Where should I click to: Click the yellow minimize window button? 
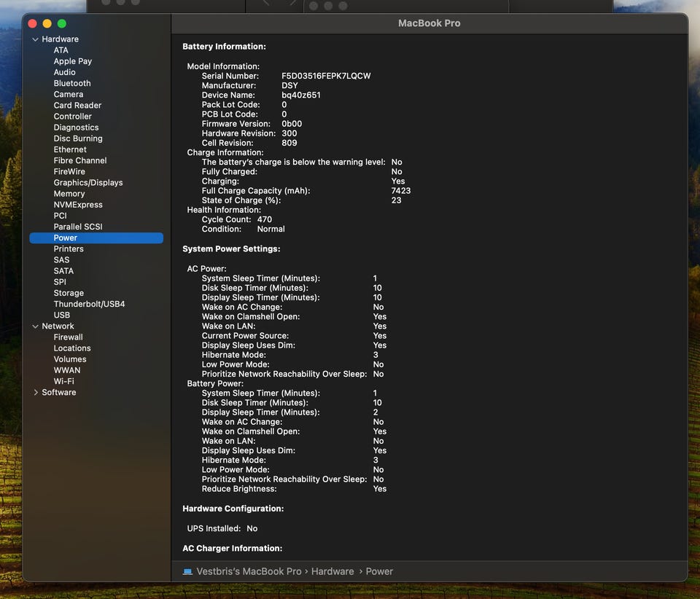coord(47,24)
